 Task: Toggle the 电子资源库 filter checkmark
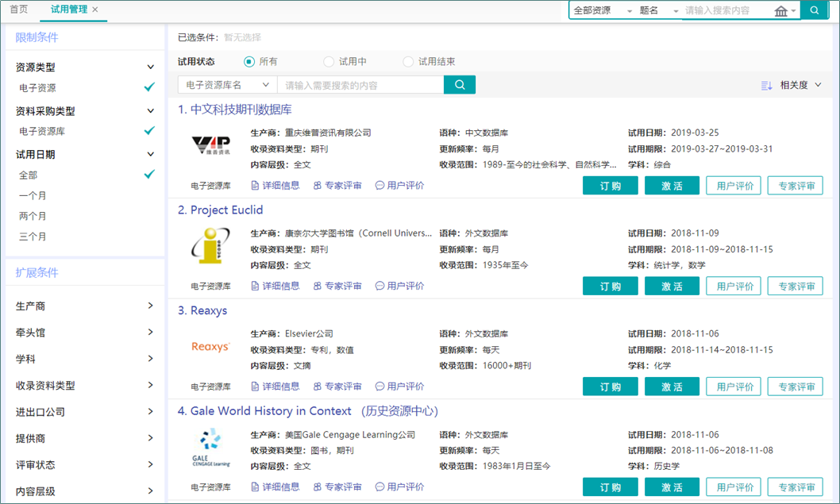point(149,131)
